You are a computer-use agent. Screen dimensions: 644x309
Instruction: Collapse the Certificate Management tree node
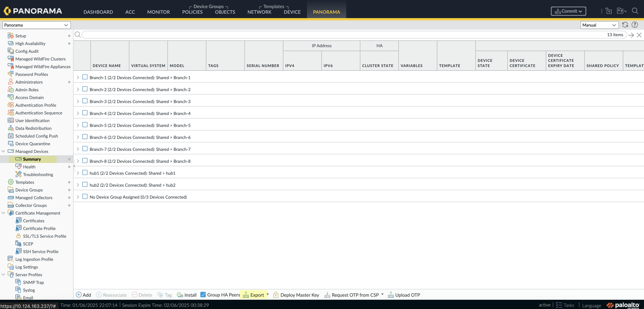pos(3,213)
